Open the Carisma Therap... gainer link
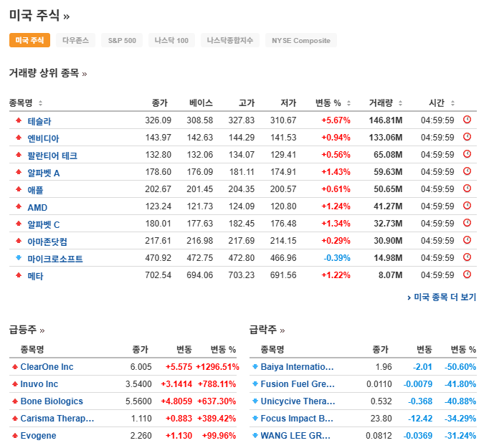The image size is (489, 448). (57, 418)
